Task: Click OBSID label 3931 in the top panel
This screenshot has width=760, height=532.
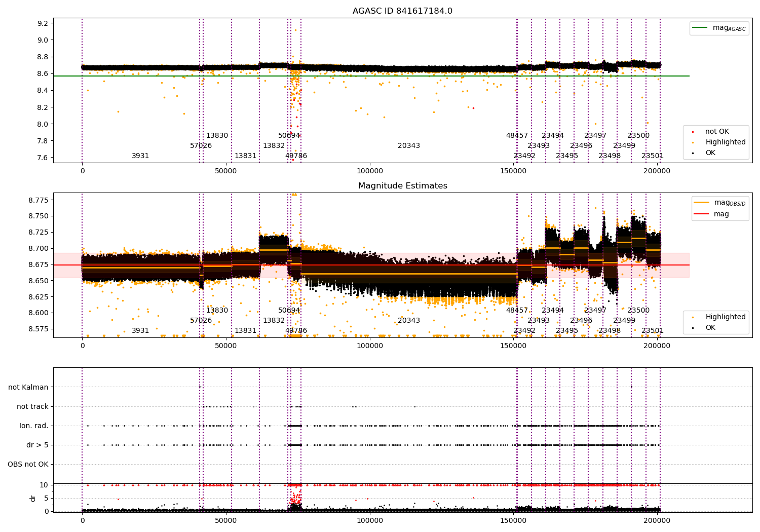Action: click(x=140, y=156)
